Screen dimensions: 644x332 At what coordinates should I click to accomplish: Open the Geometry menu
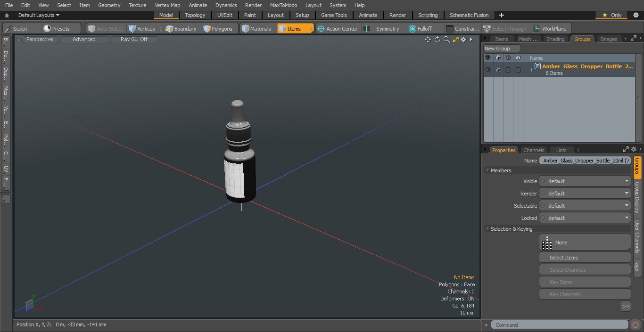pyautogui.click(x=109, y=5)
